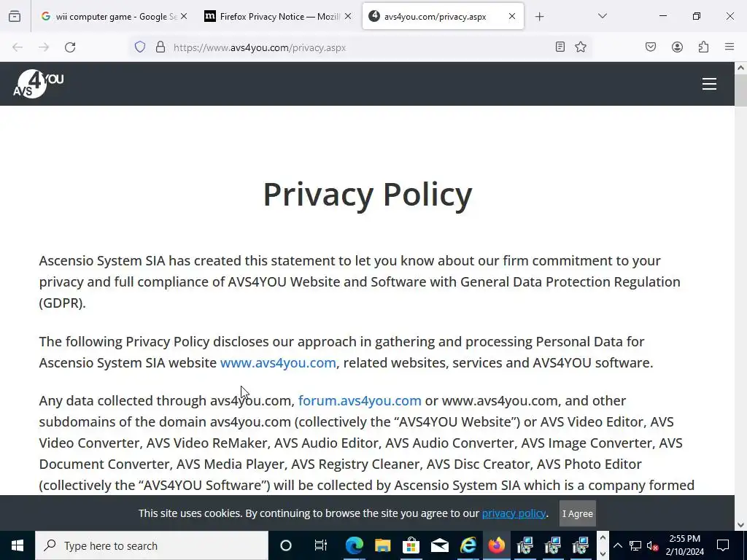Save page to Pocket
747x560 pixels.
651,47
